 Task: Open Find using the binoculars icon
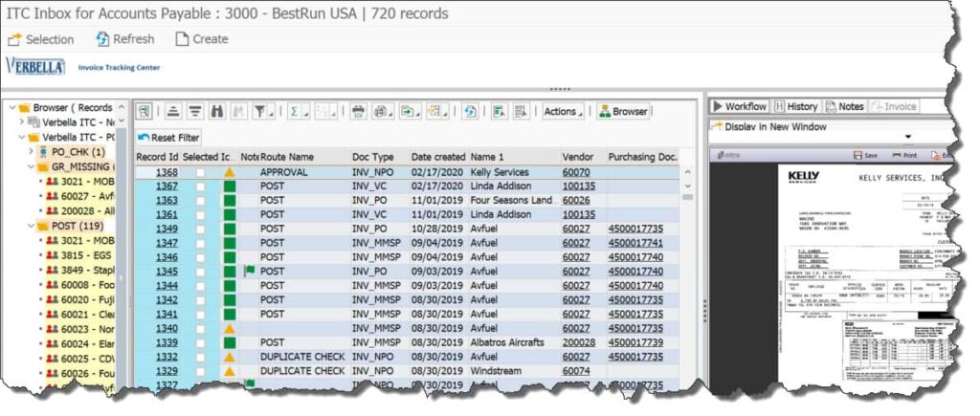pyautogui.click(x=217, y=111)
